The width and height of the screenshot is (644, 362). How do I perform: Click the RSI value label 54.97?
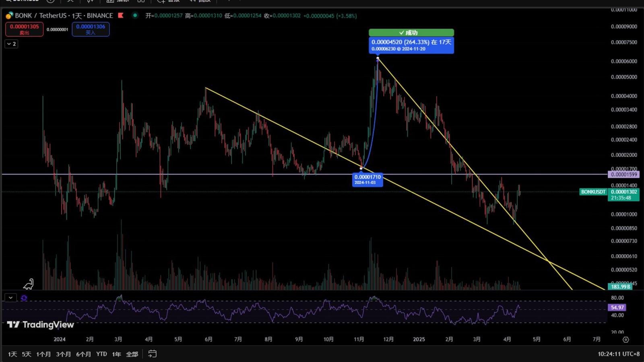617,307
